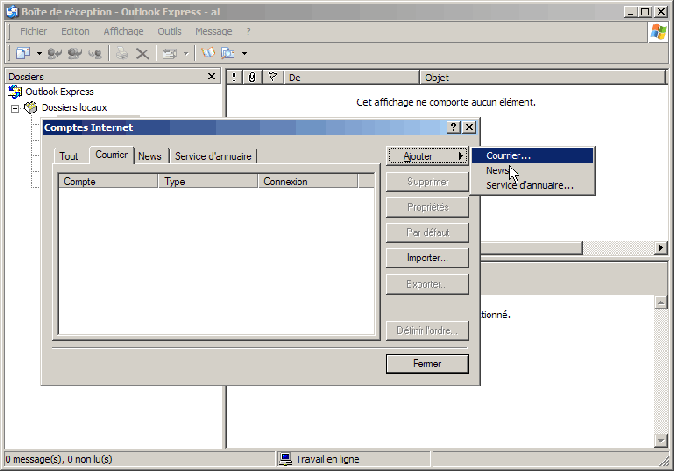Choose News in Ajouter submenu
This screenshot has width=674, height=471.
coord(533,171)
